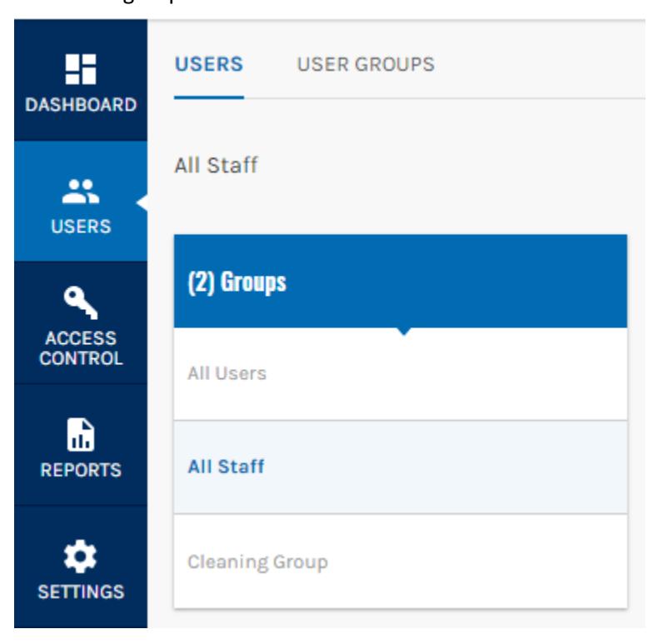Open the Dashboard grid icon
The height and width of the screenshot is (644, 658).
81,69
